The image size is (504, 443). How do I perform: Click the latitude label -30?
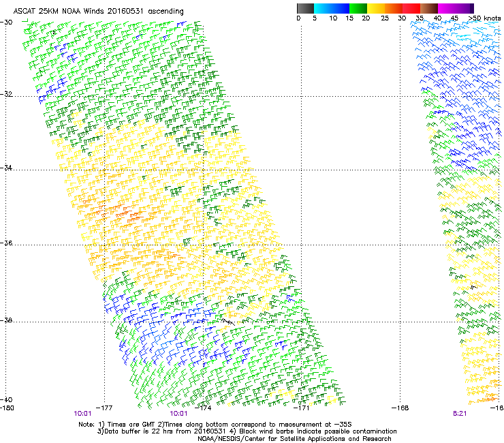[6, 22]
